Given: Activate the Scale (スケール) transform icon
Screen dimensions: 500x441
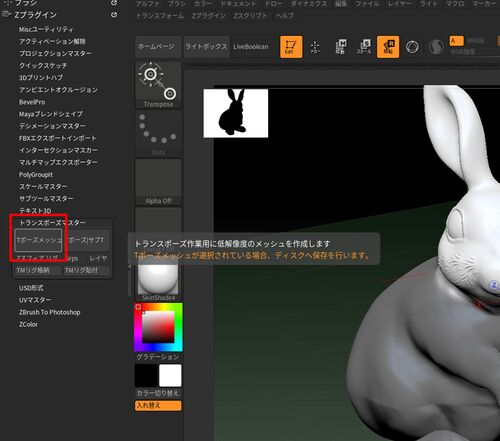Looking at the screenshot, I should click(x=364, y=47).
